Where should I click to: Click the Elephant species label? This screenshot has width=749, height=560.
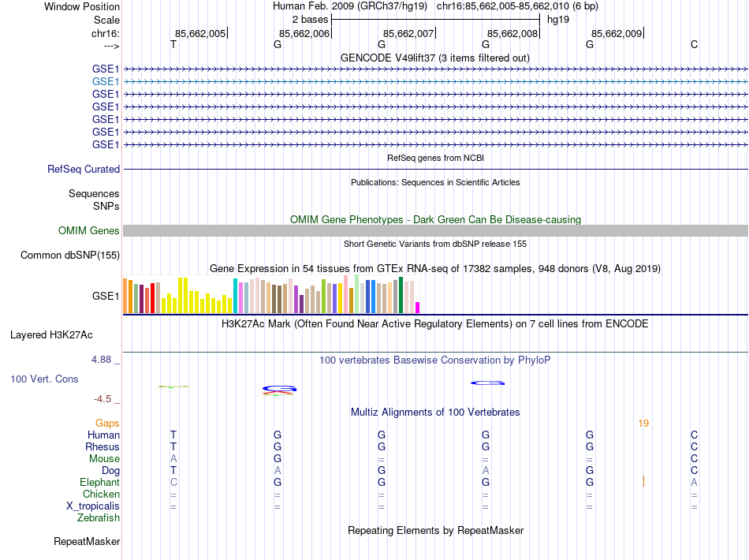pyautogui.click(x=99, y=482)
